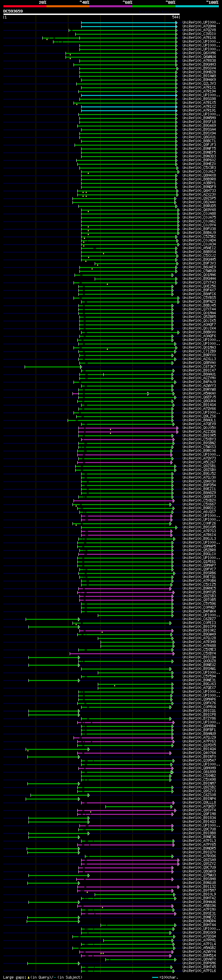Open hit UniRef100_O81899
Screen dimensions: 222x980
pos(199,772)
